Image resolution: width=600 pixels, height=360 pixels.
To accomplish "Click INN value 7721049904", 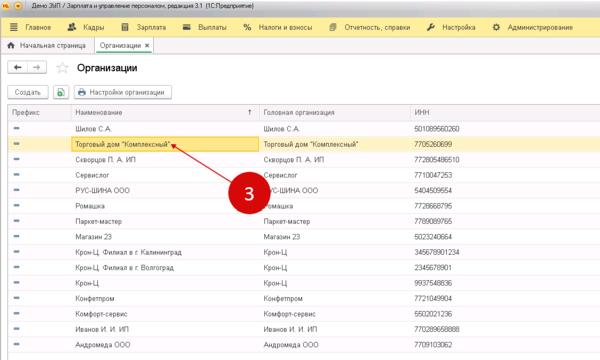I will (433, 298).
